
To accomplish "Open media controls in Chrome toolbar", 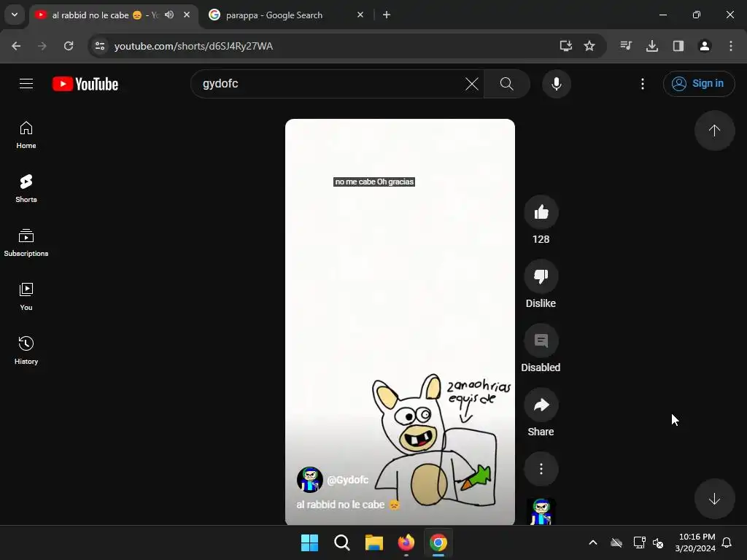I will coord(626,46).
